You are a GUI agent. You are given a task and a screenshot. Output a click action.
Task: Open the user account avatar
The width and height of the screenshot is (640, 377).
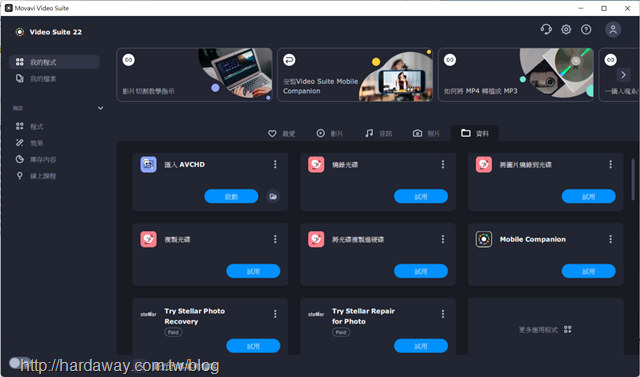point(613,29)
